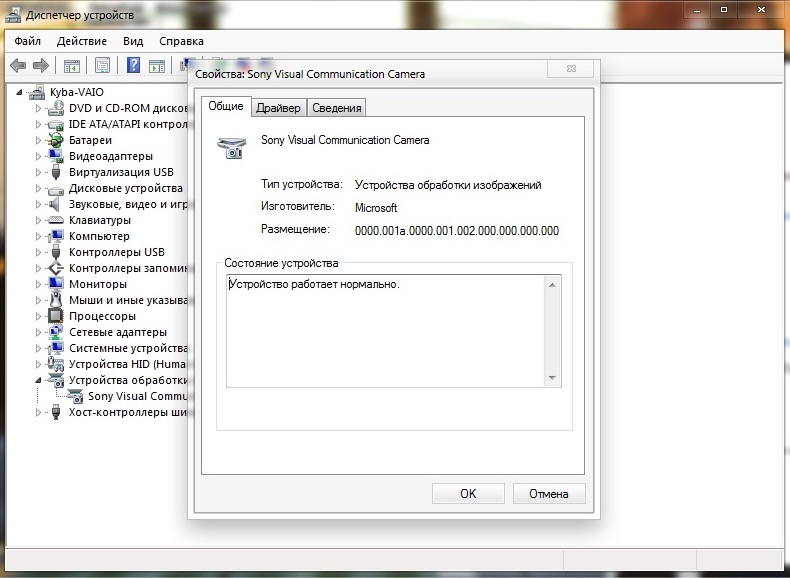Open the Справка menu
This screenshot has width=790, height=578.
point(181,41)
